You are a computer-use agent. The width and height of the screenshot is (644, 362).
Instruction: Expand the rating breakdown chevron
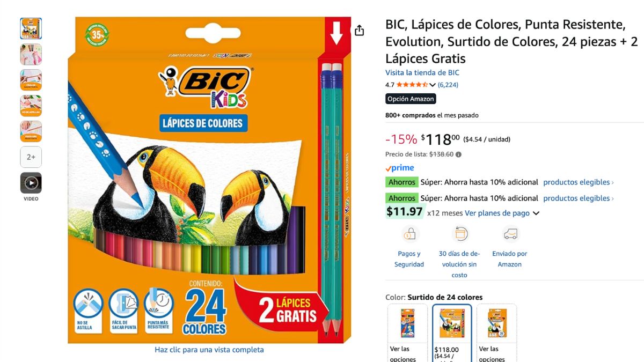click(x=432, y=85)
